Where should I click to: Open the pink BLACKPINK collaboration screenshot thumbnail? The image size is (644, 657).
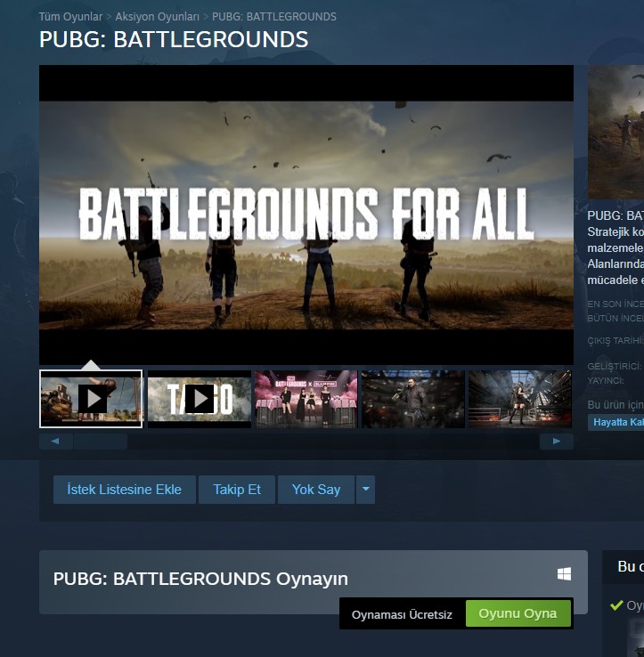point(306,399)
